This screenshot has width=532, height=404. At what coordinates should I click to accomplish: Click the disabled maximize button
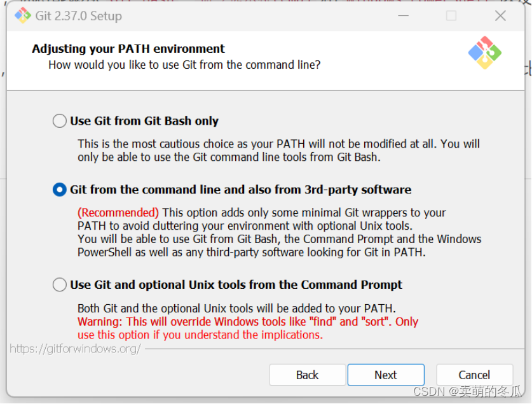coord(451,16)
